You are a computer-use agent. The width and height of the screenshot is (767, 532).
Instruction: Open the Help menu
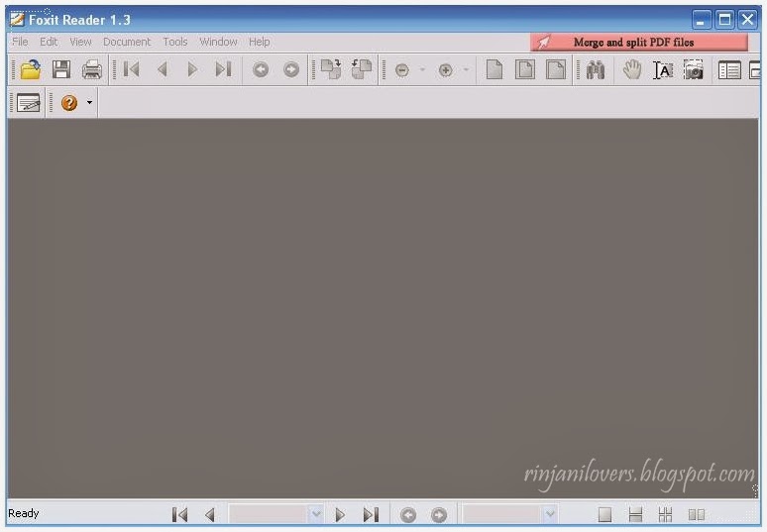pos(260,42)
